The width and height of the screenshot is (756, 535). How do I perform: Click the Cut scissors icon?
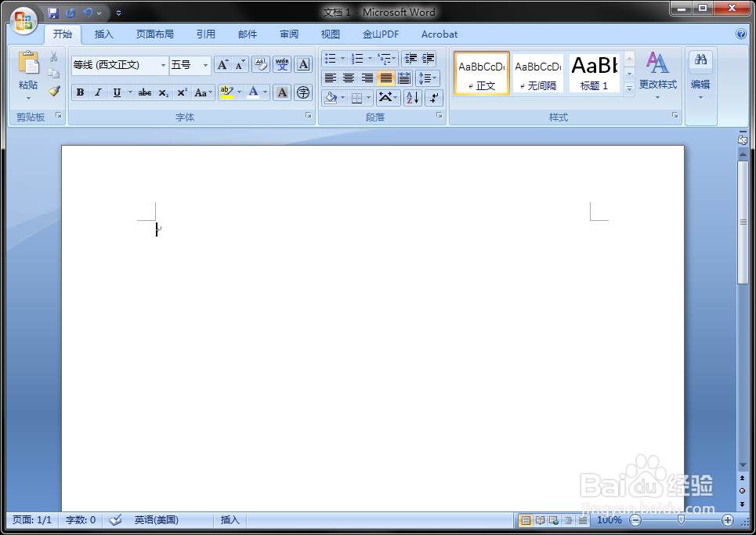coord(53,57)
